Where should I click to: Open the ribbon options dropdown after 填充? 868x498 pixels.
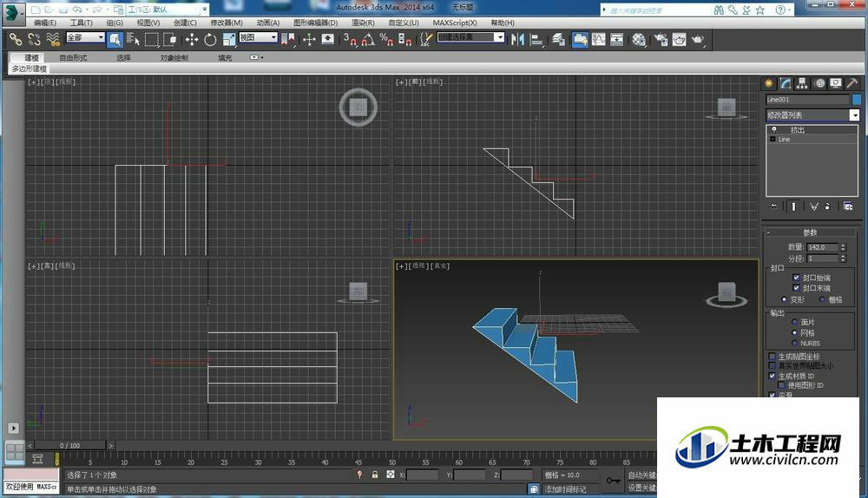pyautogui.click(x=255, y=57)
